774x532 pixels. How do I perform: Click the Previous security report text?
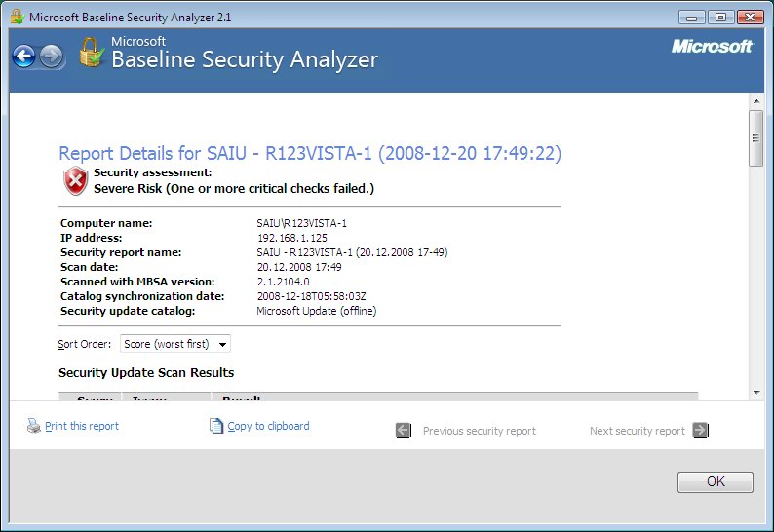[480, 431]
